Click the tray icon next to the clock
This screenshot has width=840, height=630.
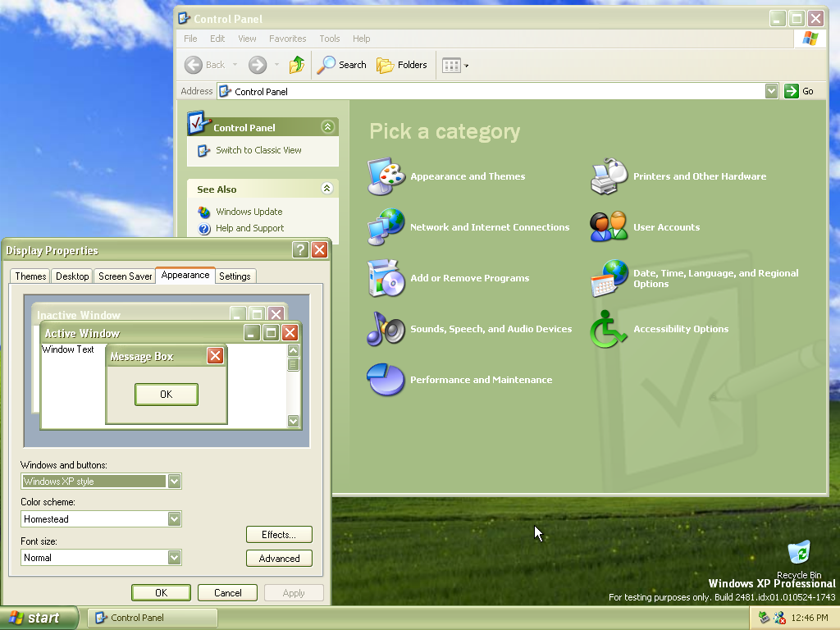point(779,618)
